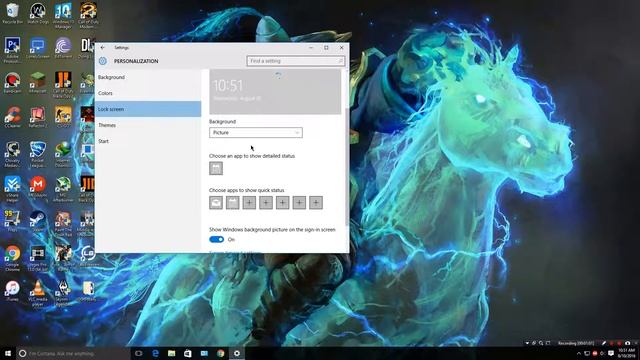Click the recorder's pencil draw icon
The height and width of the screenshot is (360, 640).
(x=604, y=343)
